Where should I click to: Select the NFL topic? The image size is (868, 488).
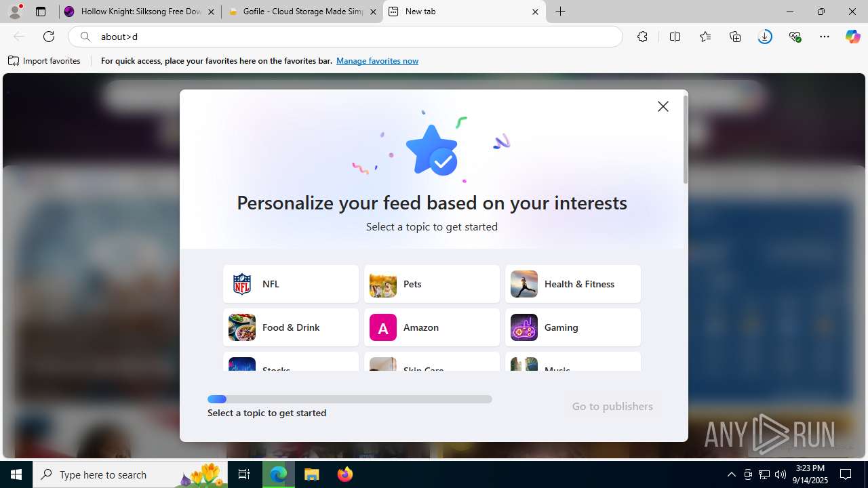(x=291, y=284)
